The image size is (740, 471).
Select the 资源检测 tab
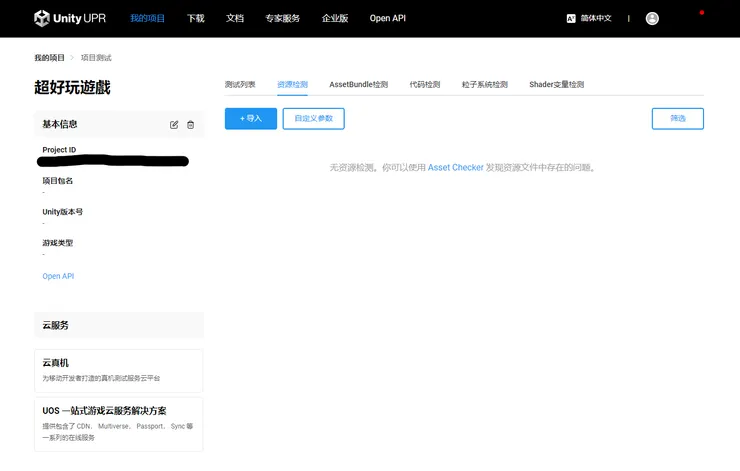(x=292, y=84)
